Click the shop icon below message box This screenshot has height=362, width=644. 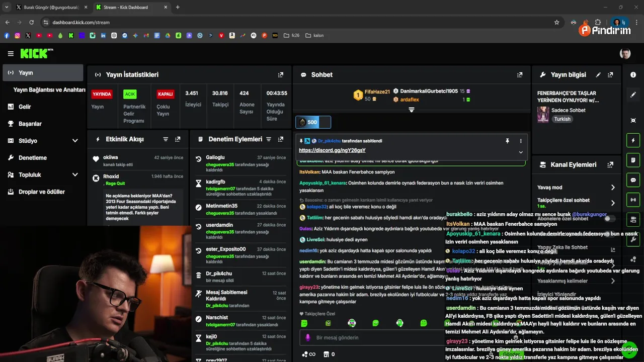coord(327,354)
